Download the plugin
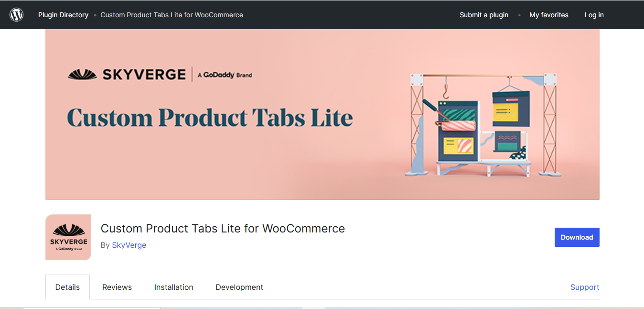644x309 pixels. coord(577,237)
